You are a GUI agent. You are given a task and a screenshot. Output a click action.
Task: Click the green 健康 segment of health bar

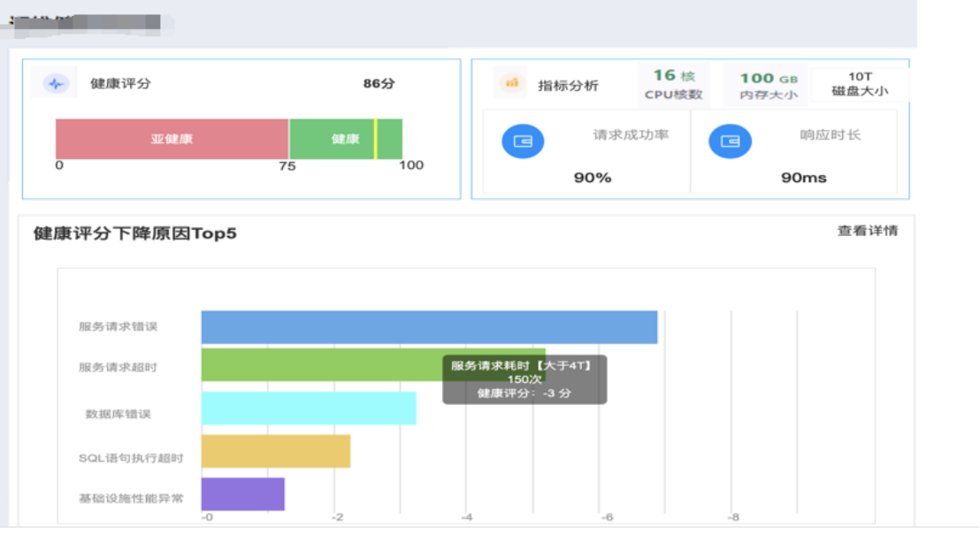click(332, 139)
